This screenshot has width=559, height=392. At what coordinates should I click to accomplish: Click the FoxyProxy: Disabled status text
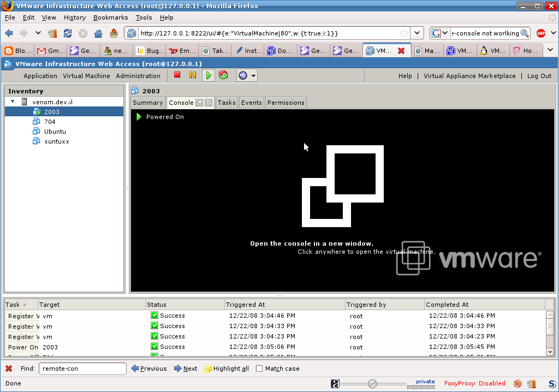point(474,383)
